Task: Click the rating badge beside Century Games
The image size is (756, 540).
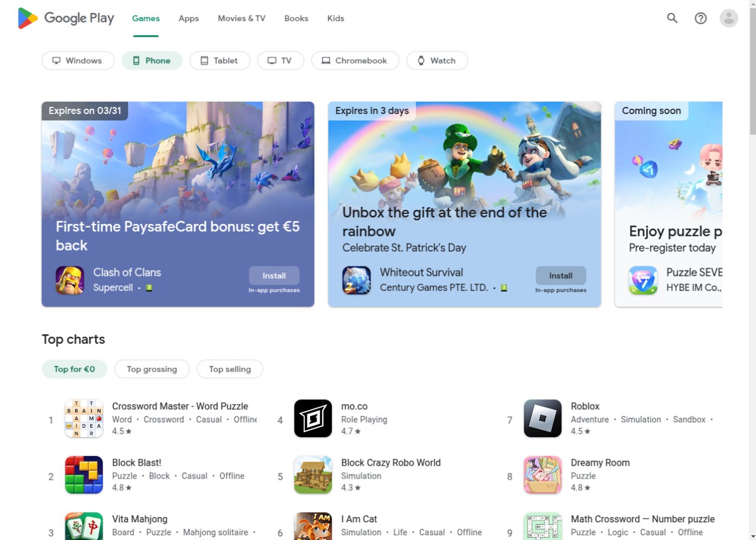Action: 504,288
